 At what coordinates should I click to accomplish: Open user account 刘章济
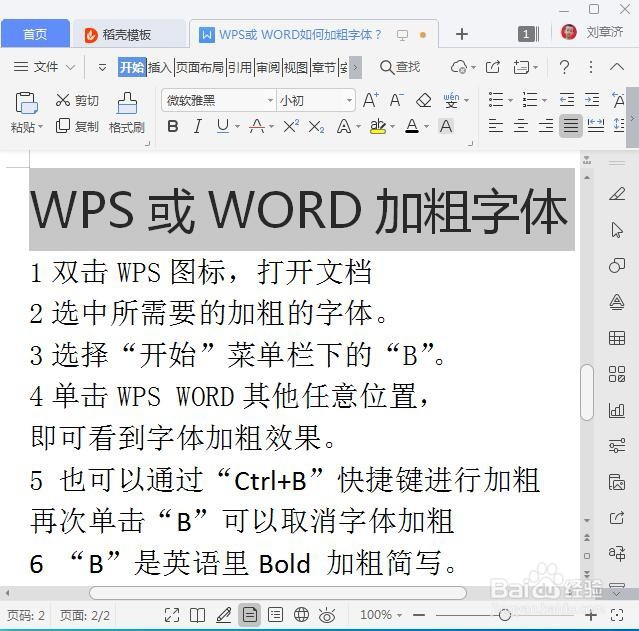tap(592, 32)
